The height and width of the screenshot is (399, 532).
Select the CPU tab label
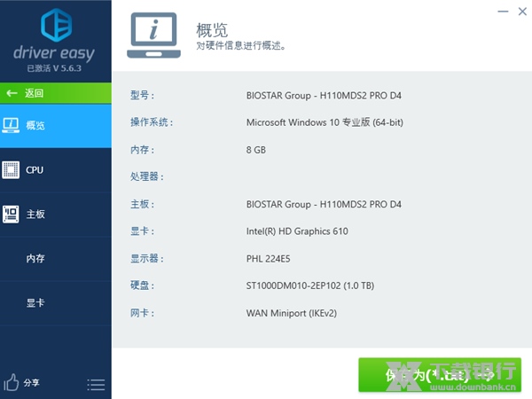point(35,169)
